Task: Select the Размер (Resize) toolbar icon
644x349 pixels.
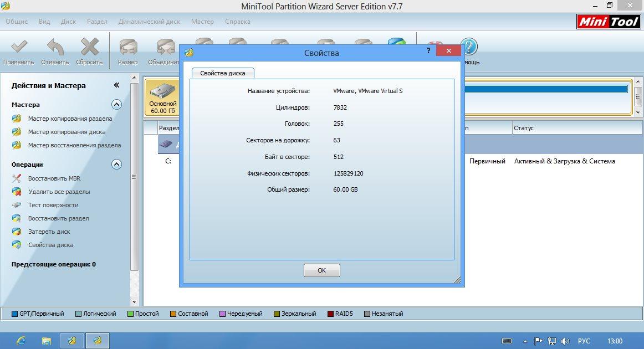Action: [127, 47]
